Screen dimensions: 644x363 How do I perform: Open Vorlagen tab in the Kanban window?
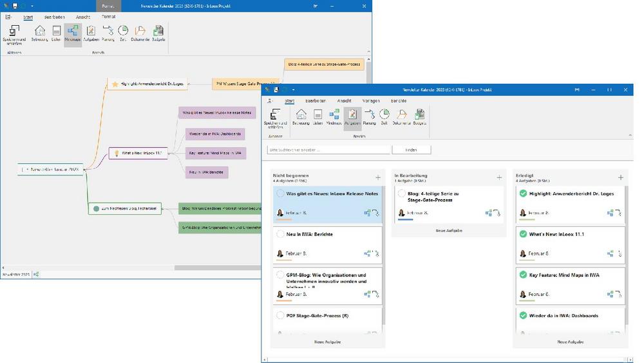click(371, 101)
